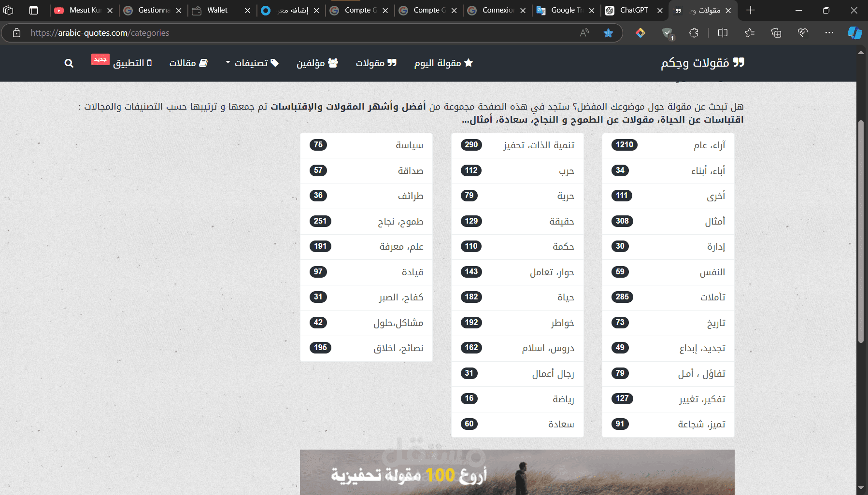View site information lock icon
The width and height of the screenshot is (868, 495).
coord(17,33)
